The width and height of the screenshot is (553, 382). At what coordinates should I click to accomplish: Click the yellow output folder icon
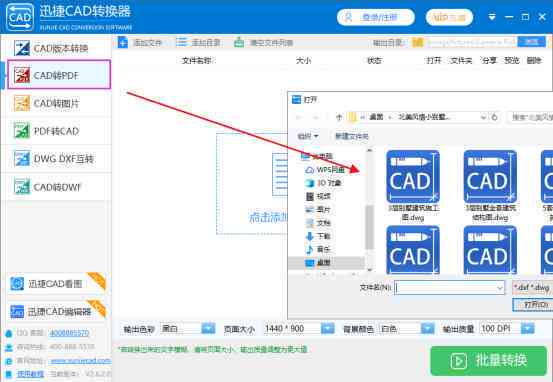click(x=418, y=42)
